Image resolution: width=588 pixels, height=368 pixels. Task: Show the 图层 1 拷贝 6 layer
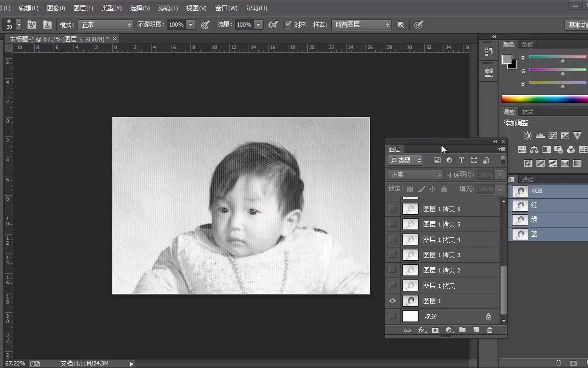point(392,209)
